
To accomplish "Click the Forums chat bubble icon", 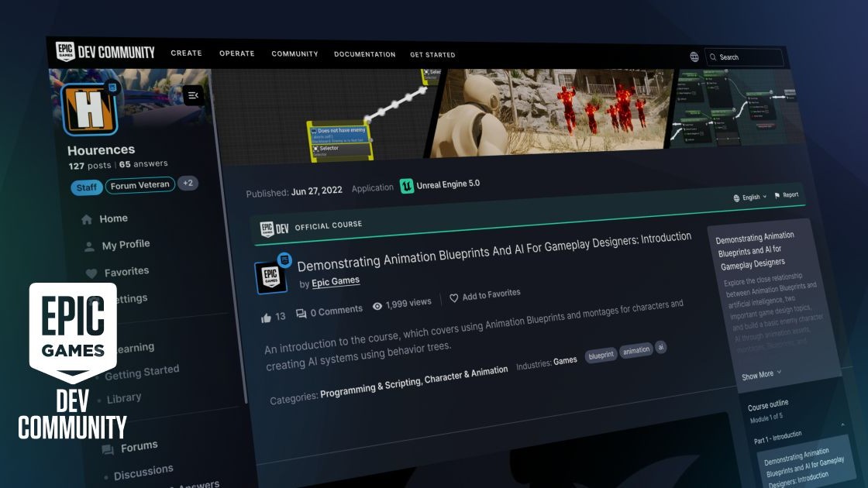I will [108, 450].
